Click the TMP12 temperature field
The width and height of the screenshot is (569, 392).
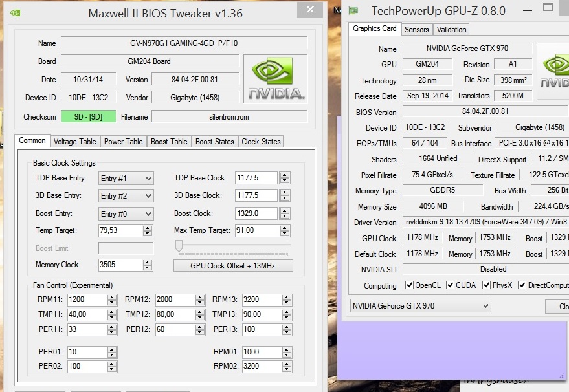175,314
